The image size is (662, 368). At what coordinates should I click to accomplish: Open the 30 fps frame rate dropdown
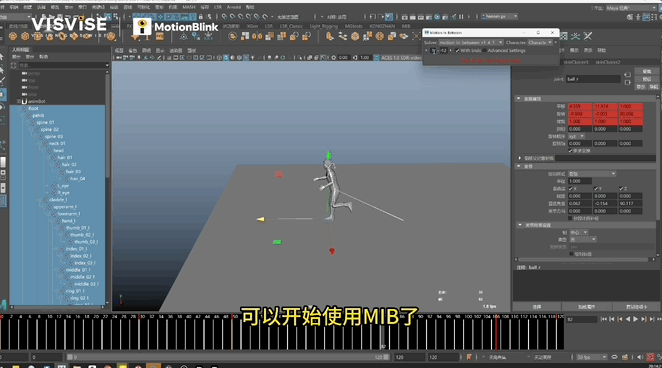(591, 357)
